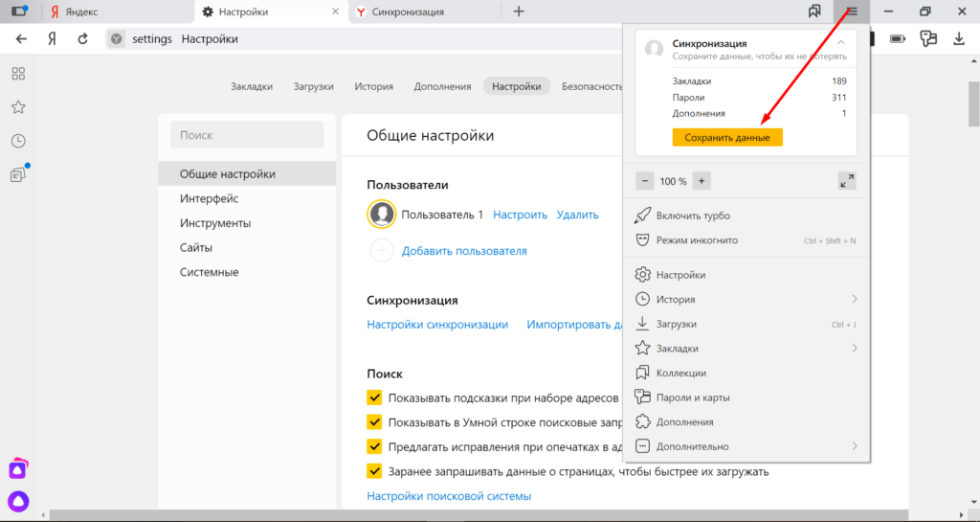This screenshot has width=980, height=522.
Task: Open the tab panel icon at top-left corner
Action: click(19, 11)
